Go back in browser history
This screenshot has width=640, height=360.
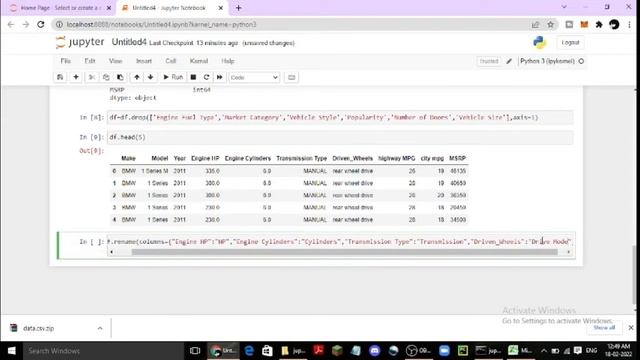click(11, 24)
